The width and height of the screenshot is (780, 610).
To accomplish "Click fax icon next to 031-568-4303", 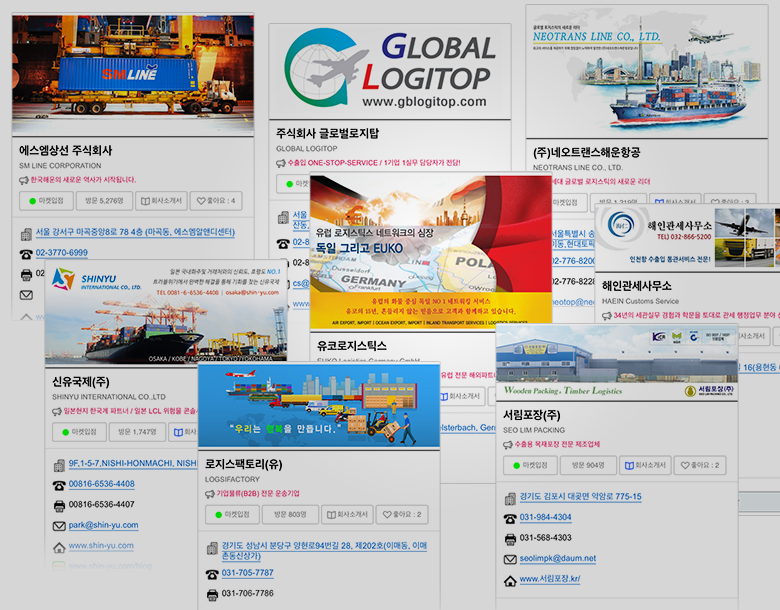I will (x=510, y=539).
